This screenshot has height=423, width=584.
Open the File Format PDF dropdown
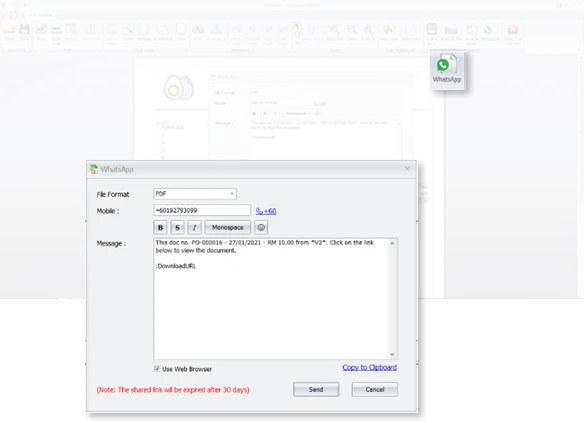195,194
